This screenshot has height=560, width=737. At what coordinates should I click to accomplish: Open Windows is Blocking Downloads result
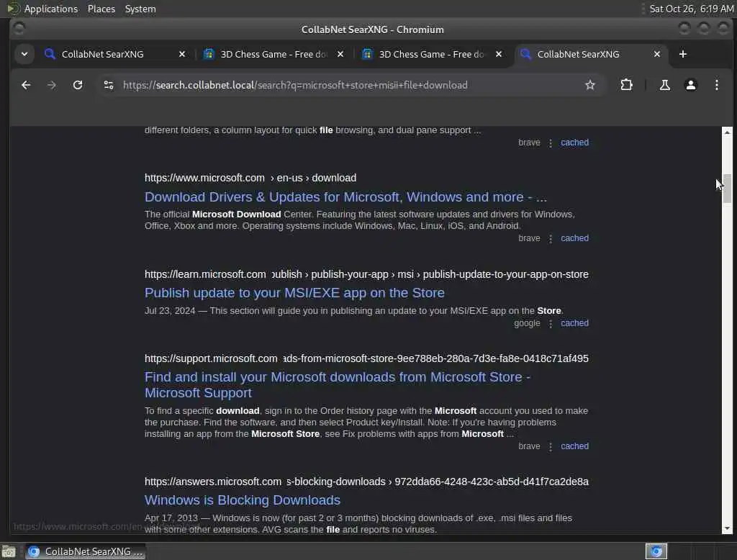point(242,500)
